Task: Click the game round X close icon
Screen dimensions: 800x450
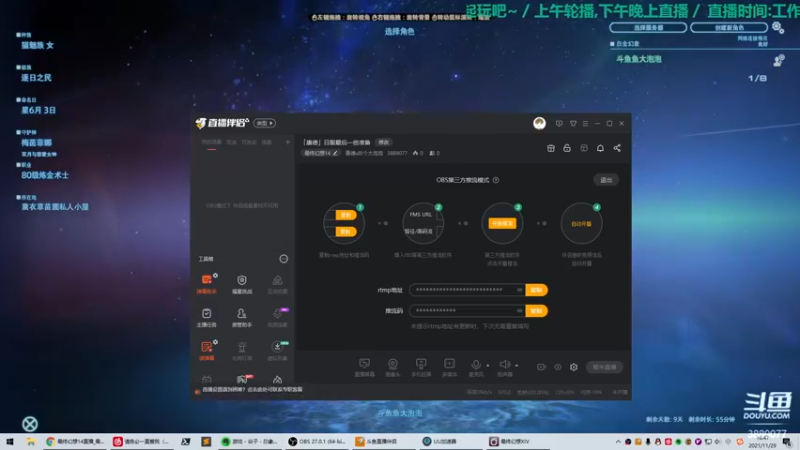Action: (x=30, y=424)
